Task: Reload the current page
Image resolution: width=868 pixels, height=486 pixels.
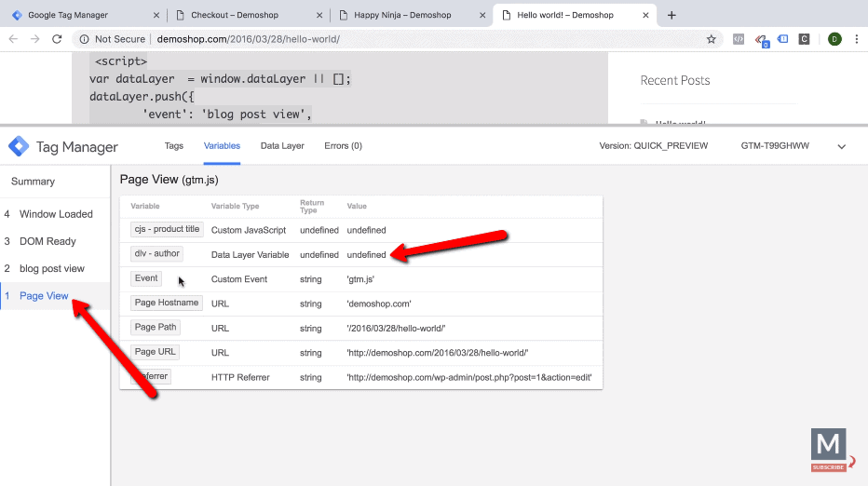Action: pos(57,39)
